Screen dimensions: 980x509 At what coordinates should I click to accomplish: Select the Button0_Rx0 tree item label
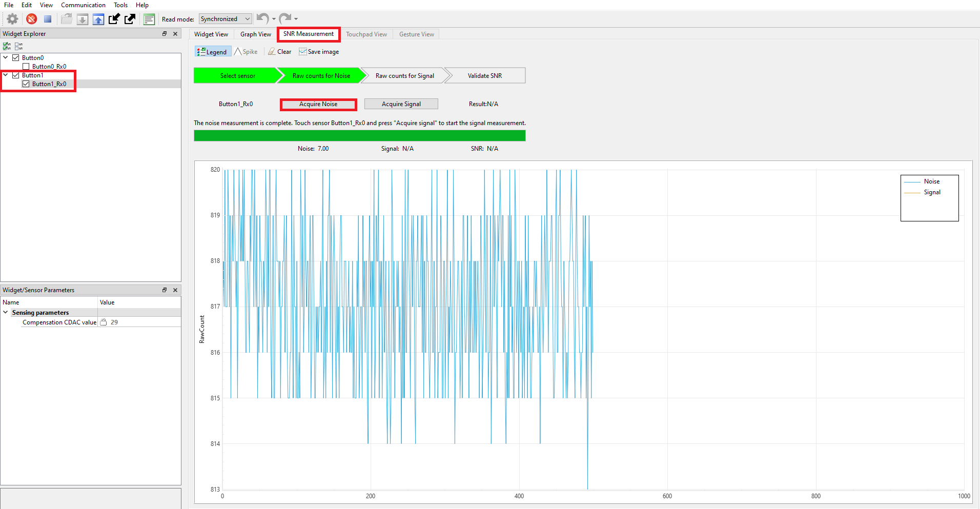(49, 67)
